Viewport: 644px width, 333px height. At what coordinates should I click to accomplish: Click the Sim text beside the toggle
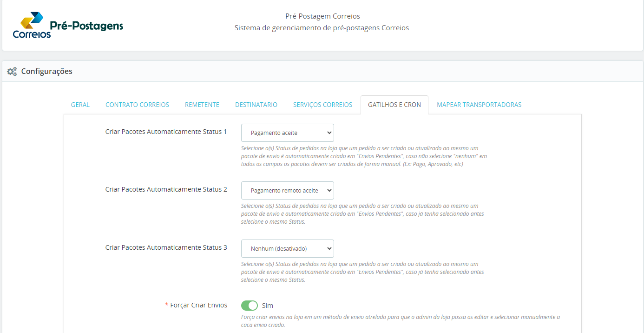tap(268, 306)
